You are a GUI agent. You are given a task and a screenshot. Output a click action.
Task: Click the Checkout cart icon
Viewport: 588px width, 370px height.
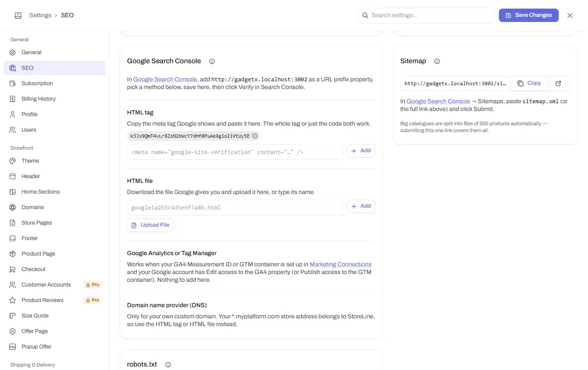coord(13,269)
